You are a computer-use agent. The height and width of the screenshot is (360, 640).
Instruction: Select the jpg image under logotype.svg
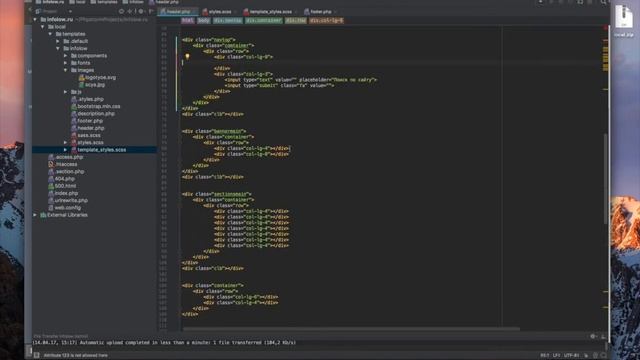coord(92,85)
